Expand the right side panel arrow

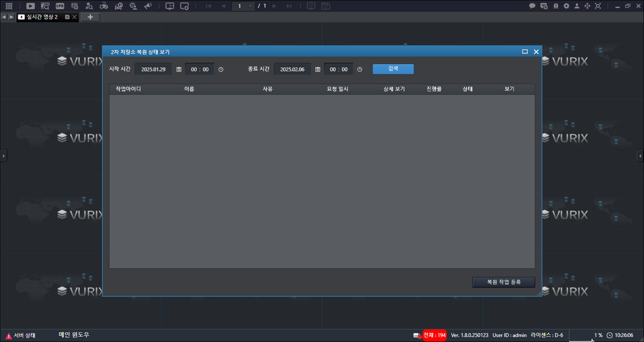pos(640,156)
